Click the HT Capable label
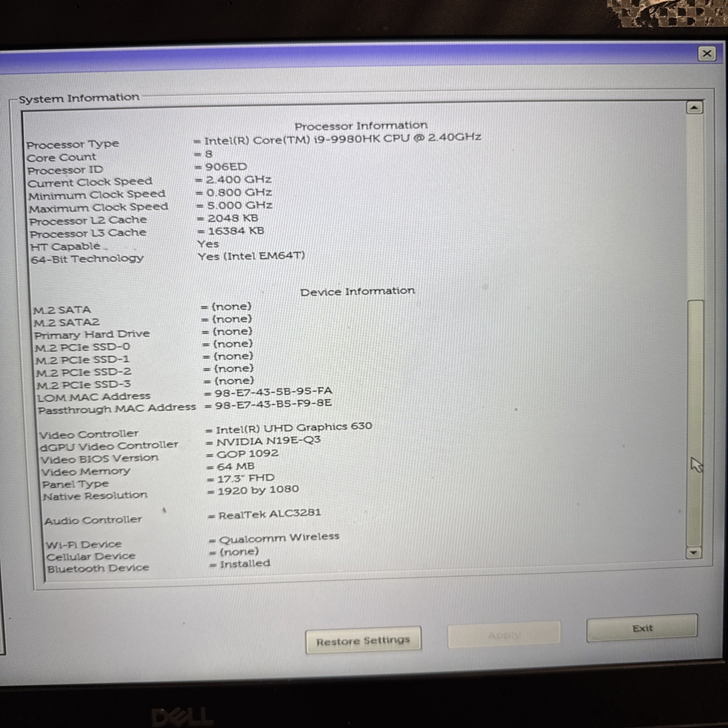This screenshot has width=728, height=728. [65, 247]
